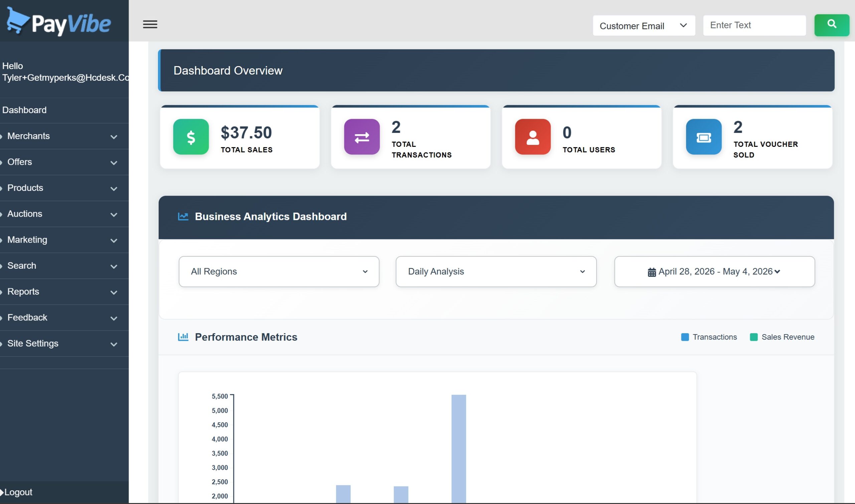Open the All Regions dropdown

click(x=279, y=271)
